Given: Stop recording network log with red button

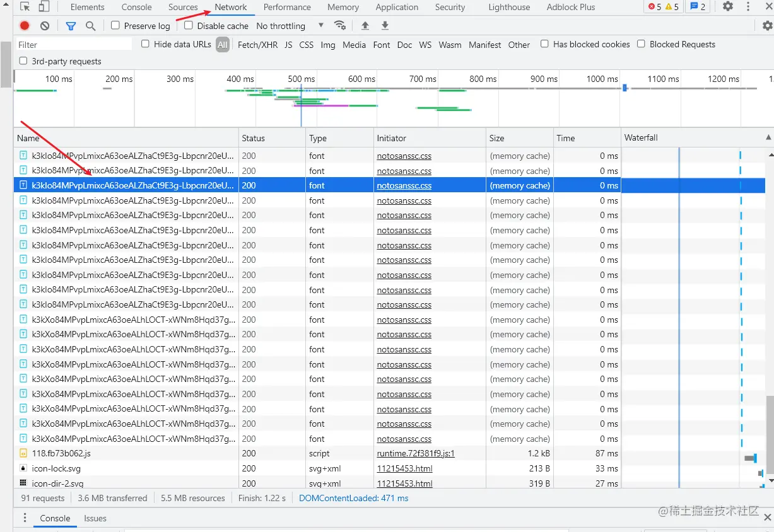Looking at the screenshot, I should [25, 26].
